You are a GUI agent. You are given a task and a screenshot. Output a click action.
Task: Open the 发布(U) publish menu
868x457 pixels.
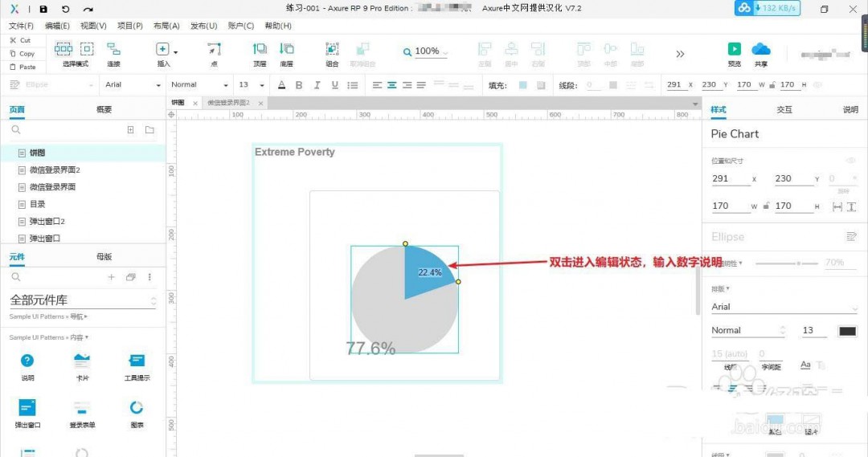tap(203, 26)
